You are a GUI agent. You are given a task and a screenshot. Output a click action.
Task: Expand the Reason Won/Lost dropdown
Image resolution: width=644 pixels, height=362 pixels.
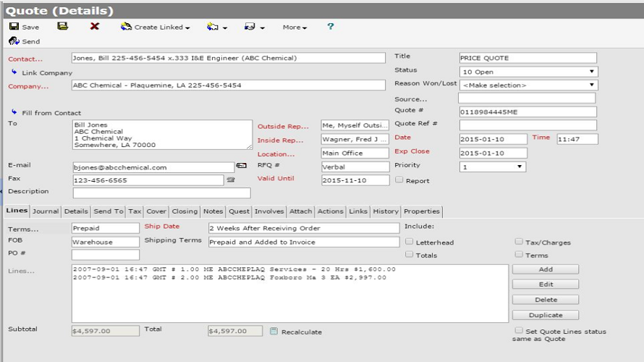tap(528, 85)
